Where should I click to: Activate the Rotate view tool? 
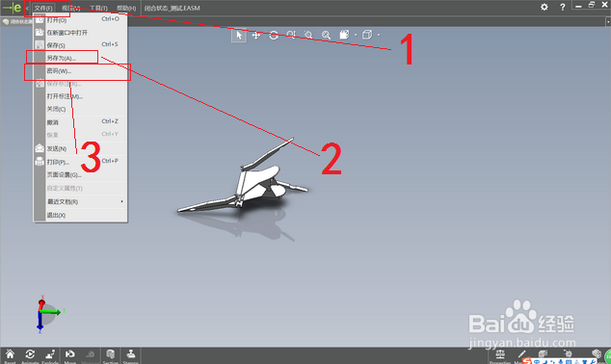pos(274,35)
